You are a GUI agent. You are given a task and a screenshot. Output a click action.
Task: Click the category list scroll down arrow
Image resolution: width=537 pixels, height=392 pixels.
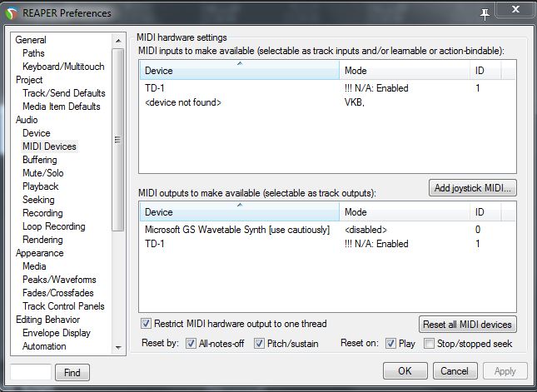[118, 348]
